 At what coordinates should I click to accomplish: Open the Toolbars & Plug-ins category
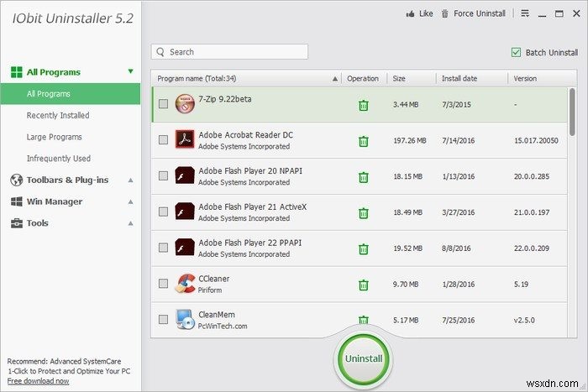click(67, 180)
